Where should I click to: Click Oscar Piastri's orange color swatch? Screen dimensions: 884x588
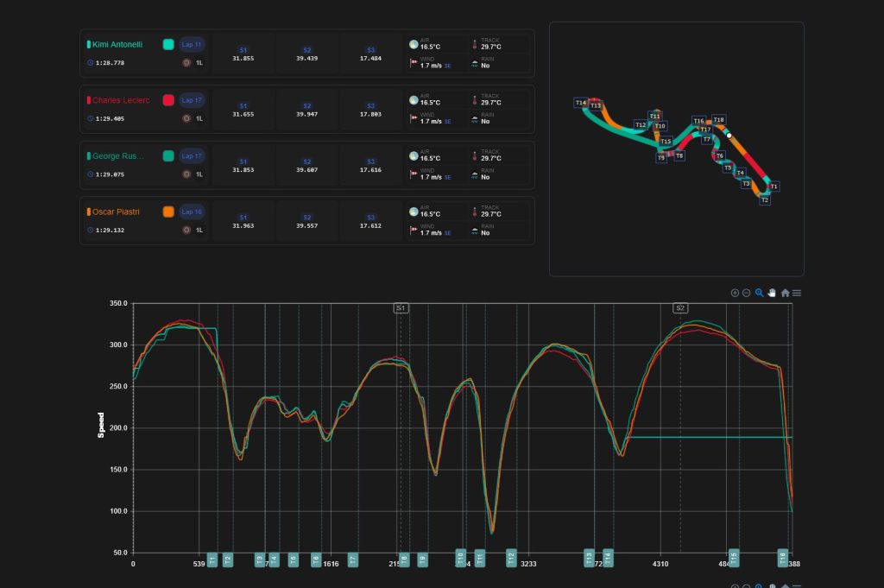point(168,212)
